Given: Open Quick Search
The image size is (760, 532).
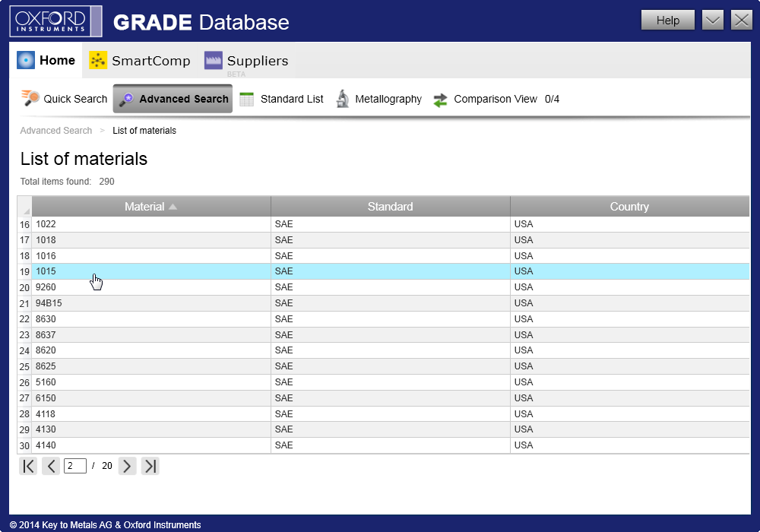Looking at the screenshot, I should pyautogui.click(x=64, y=99).
